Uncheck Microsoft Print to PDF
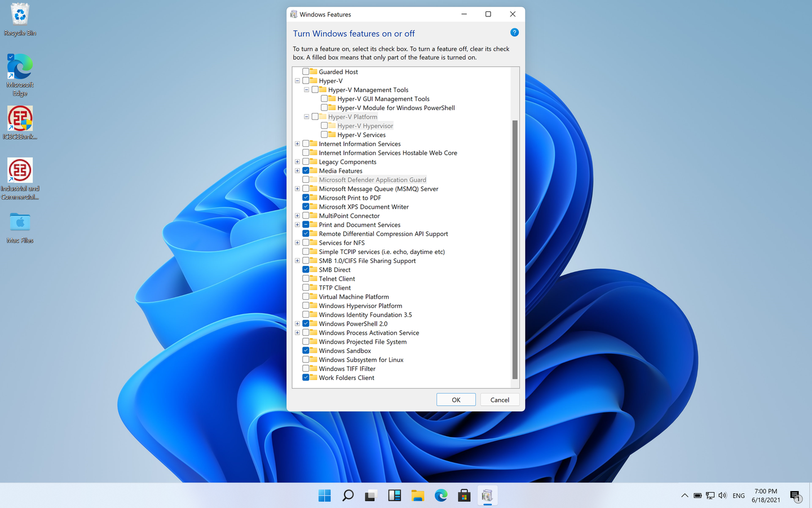 coord(305,197)
